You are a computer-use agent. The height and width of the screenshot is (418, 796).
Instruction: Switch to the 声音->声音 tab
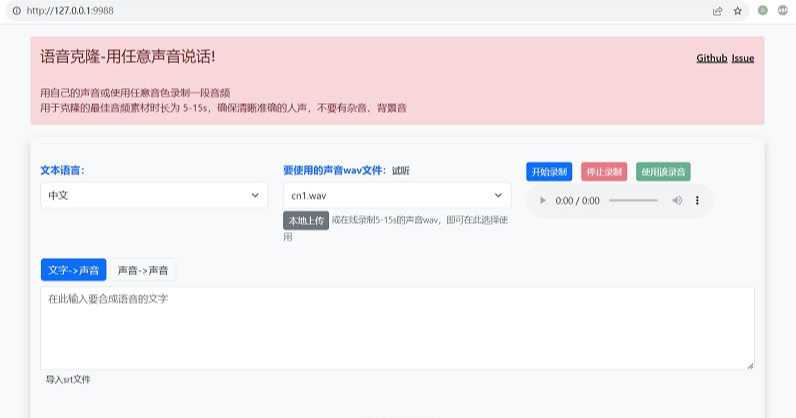point(143,270)
